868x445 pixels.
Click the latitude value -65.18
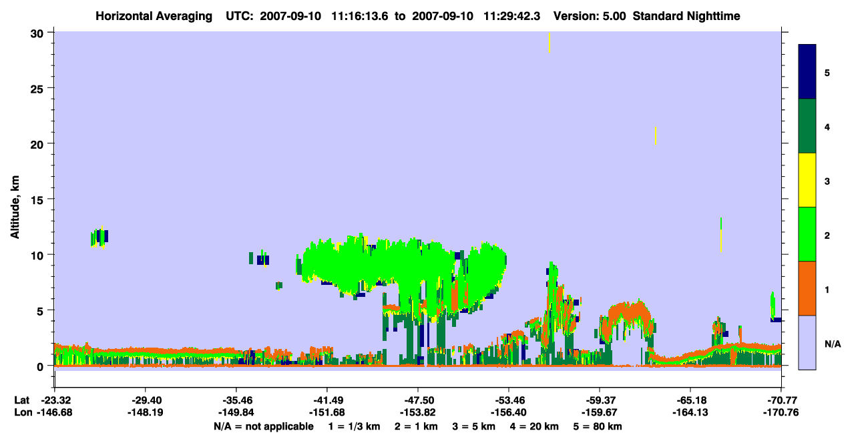coord(690,400)
